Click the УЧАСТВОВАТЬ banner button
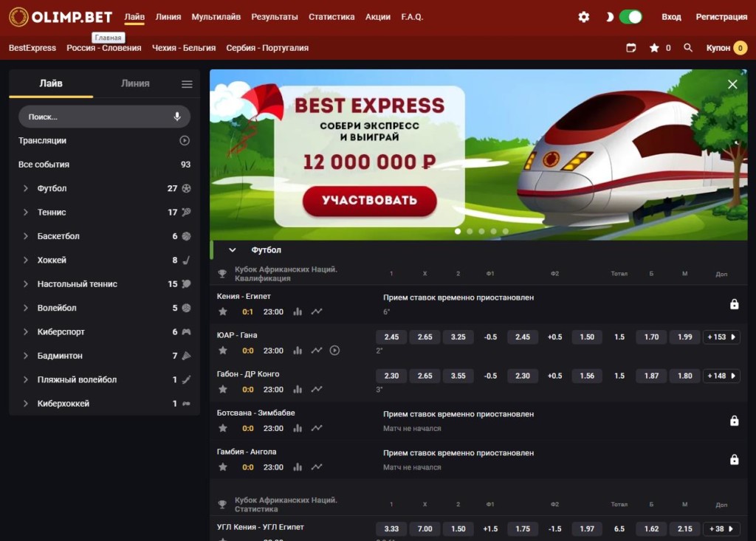Viewport: 756px width, 541px height. point(369,201)
